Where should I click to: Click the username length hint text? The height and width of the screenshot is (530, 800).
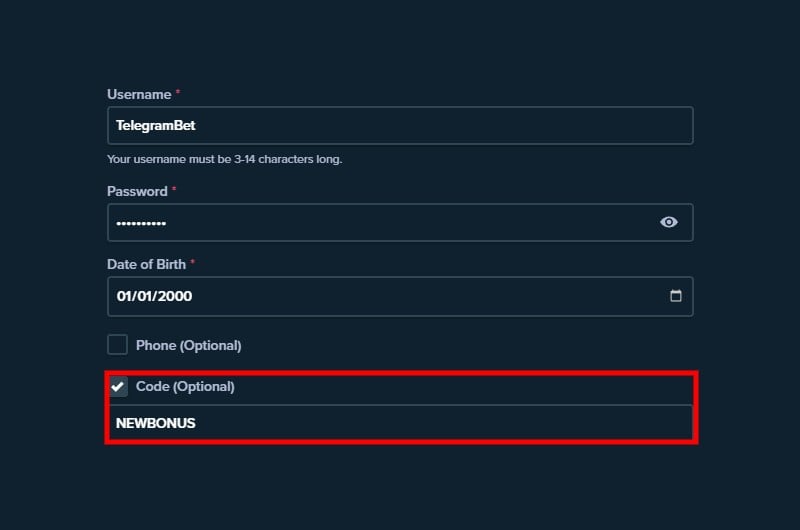pyautogui.click(x=224, y=159)
